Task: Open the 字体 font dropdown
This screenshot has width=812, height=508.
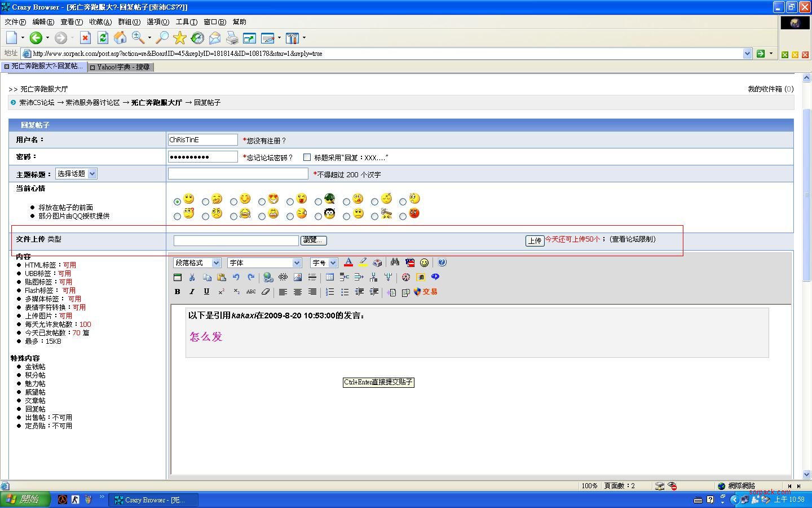Action: tap(264, 263)
